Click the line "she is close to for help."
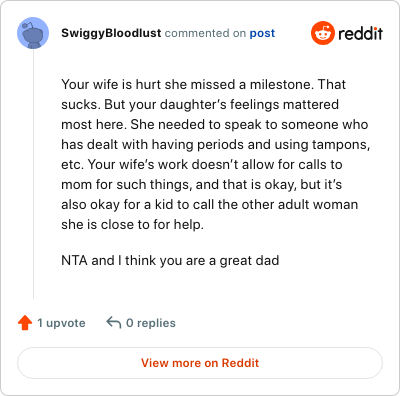The image size is (400, 396). 132,224
